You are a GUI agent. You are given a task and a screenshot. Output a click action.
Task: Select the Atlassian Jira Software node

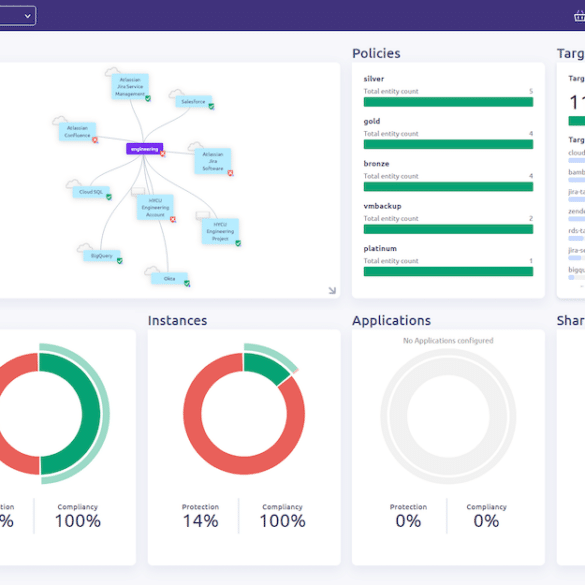(x=213, y=161)
